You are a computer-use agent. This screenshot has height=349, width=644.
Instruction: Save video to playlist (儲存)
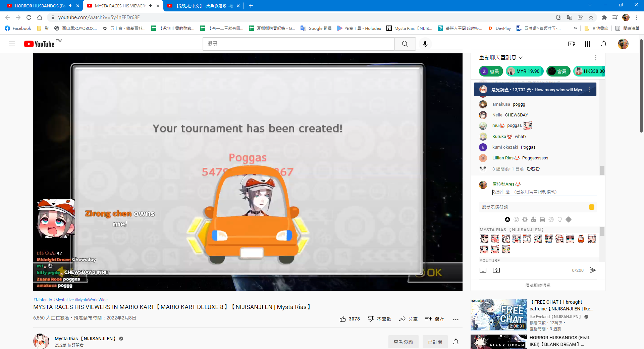(x=435, y=319)
